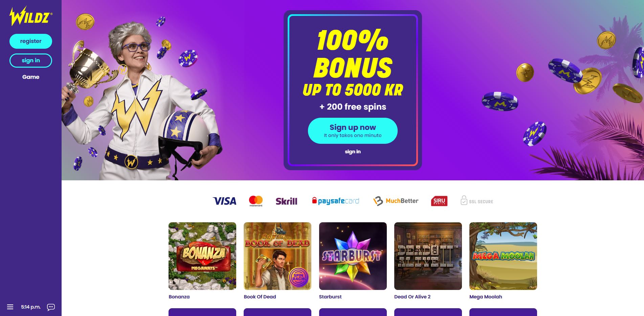Open the Book Of Dead game thumbnail
Screen dimensions: 644x316
[277, 256]
